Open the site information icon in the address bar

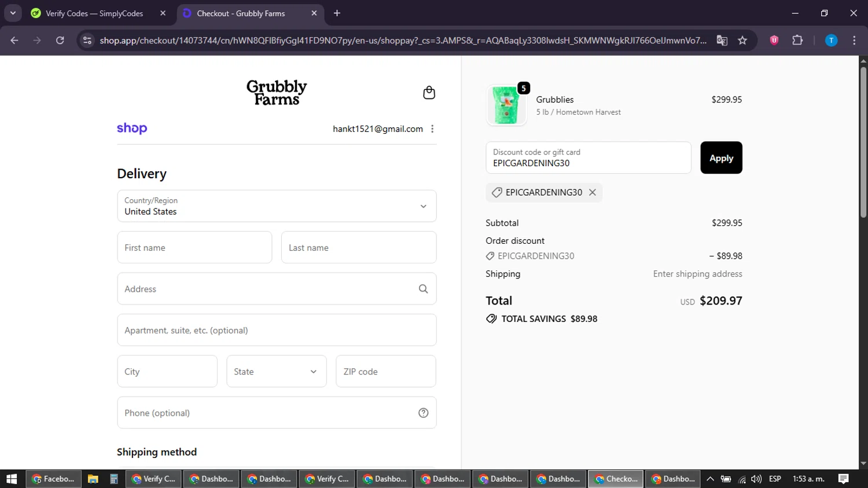[x=87, y=40]
